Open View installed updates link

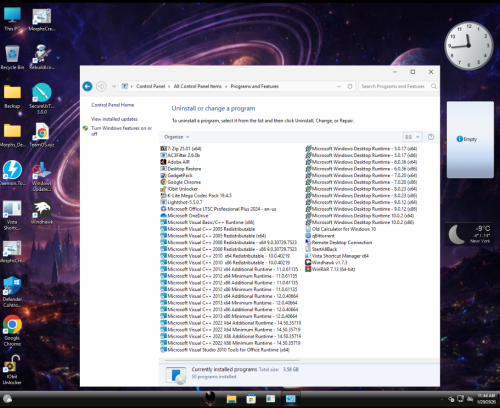point(114,119)
